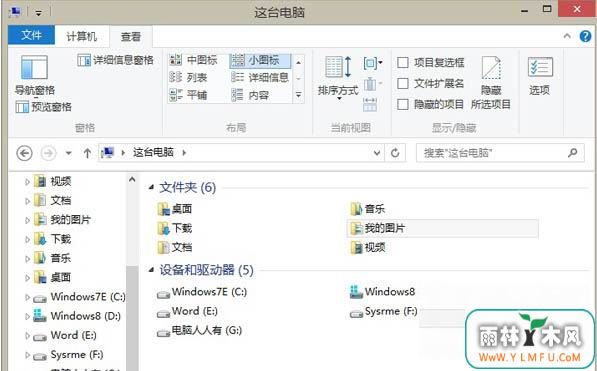Open Help question mark icon
The height and width of the screenshot is (371, 597).
click(x=586, y=36)
